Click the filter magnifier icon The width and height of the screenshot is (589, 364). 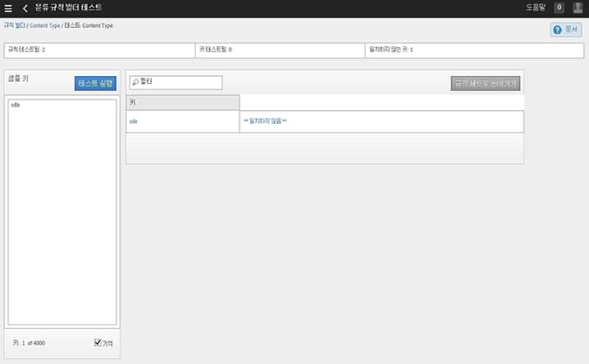pos(135,82)
